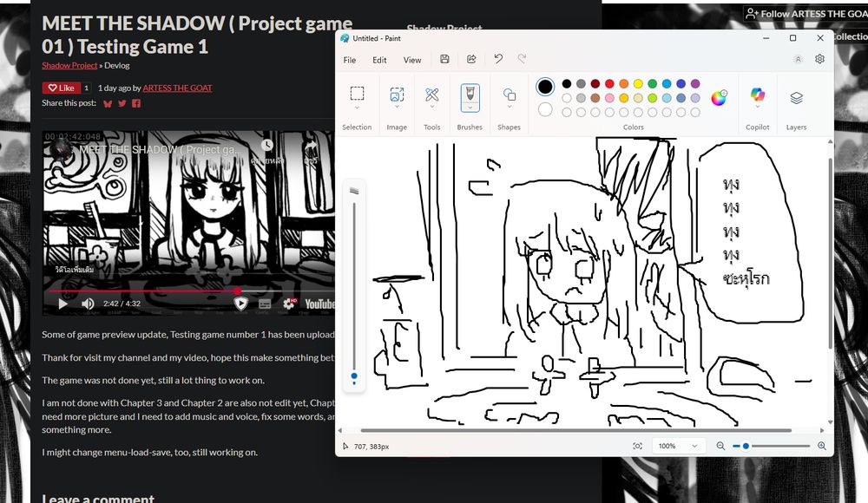Select Color 2 secondary white circle

(545, 109)
